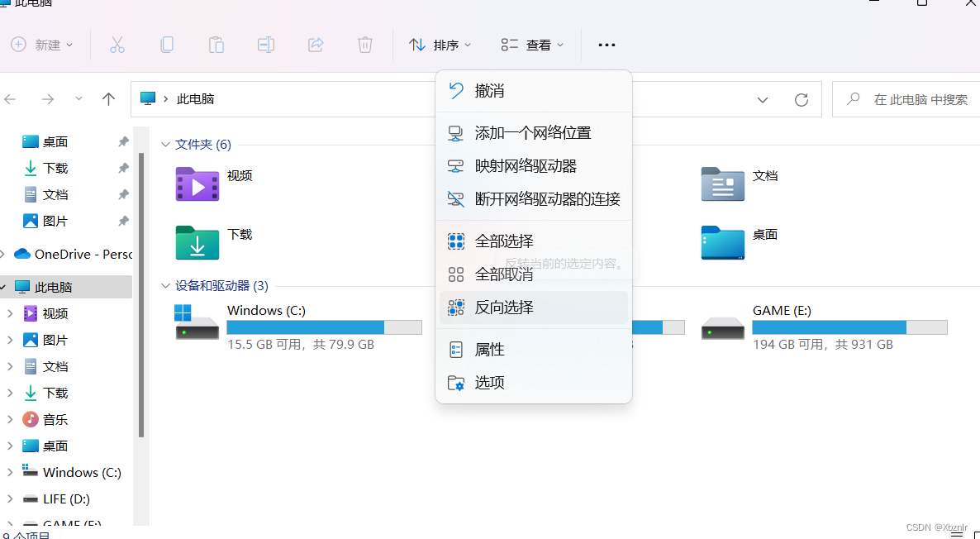Choose 属性 from the menu
The image size is (980, 539).
tap(534, 349)
